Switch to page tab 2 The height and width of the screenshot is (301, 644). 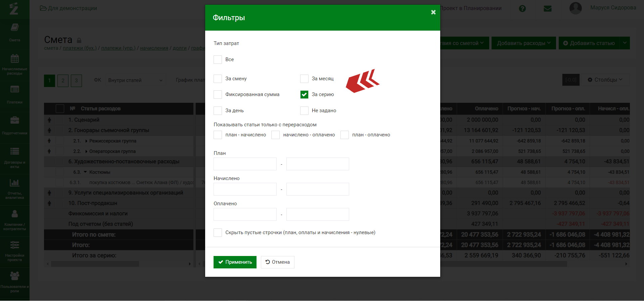[x=63, y=81]
